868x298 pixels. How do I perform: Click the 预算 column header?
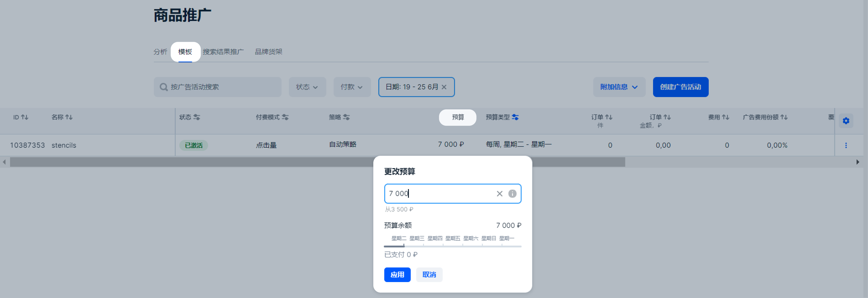458,117
